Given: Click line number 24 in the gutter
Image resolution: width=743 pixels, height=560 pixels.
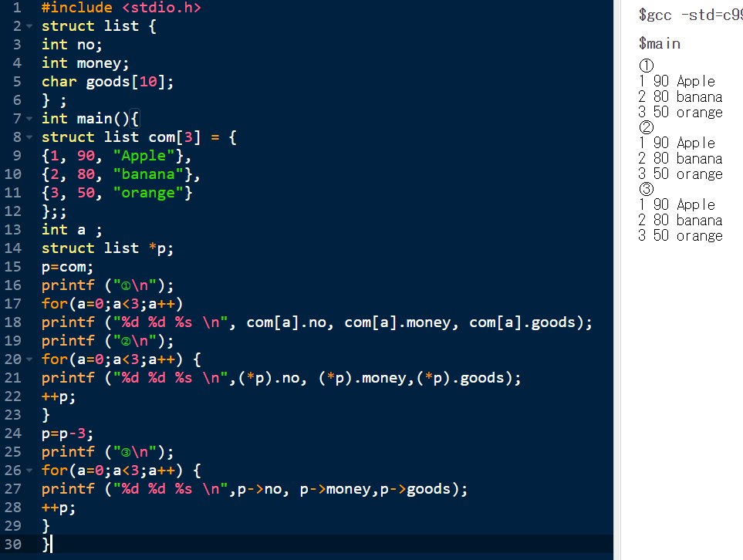Looking at the screenshot, I should tap(13, 433).
